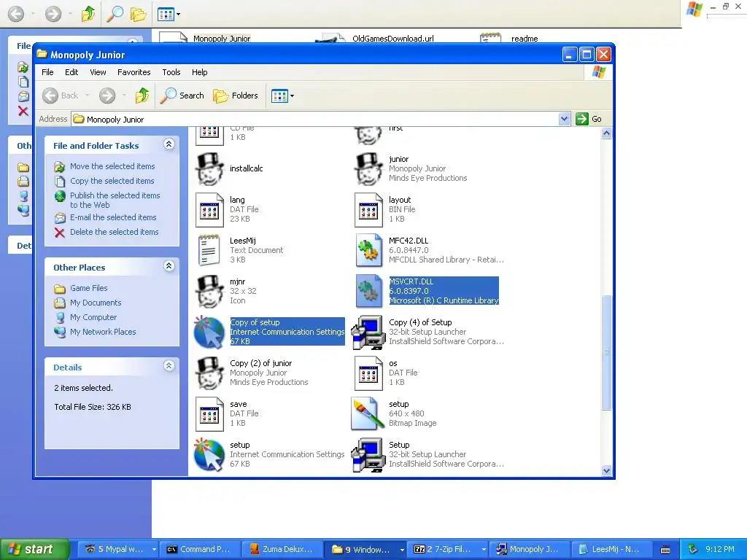Open the Views button dropdown arrow

click(x=292, y=96)
